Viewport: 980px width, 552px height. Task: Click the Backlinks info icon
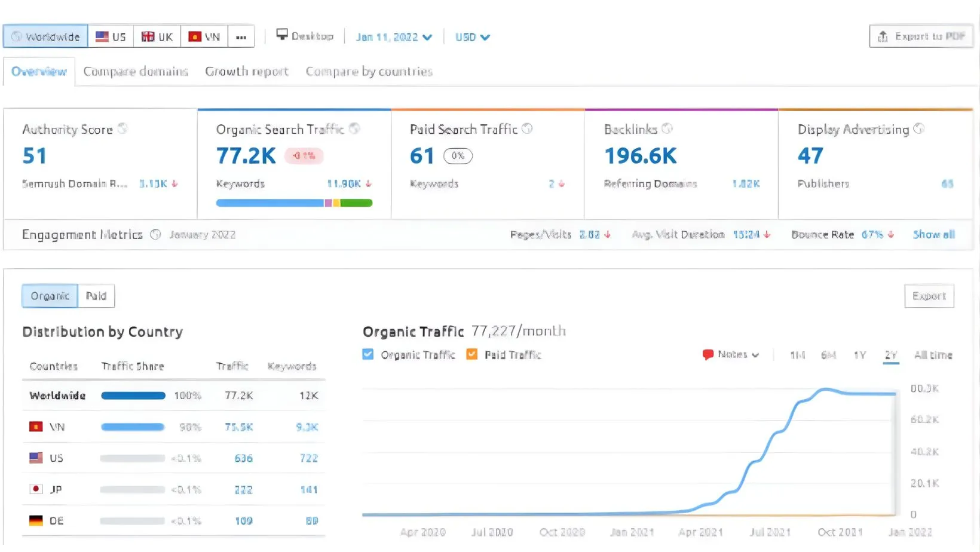pyautogui.click(x=667, y=128)
